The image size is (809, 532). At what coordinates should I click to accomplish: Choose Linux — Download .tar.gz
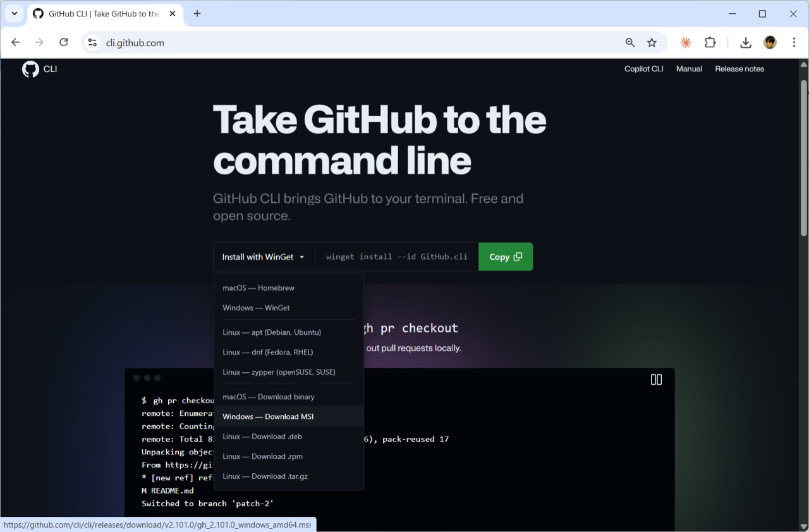click(x=289, y=476)
